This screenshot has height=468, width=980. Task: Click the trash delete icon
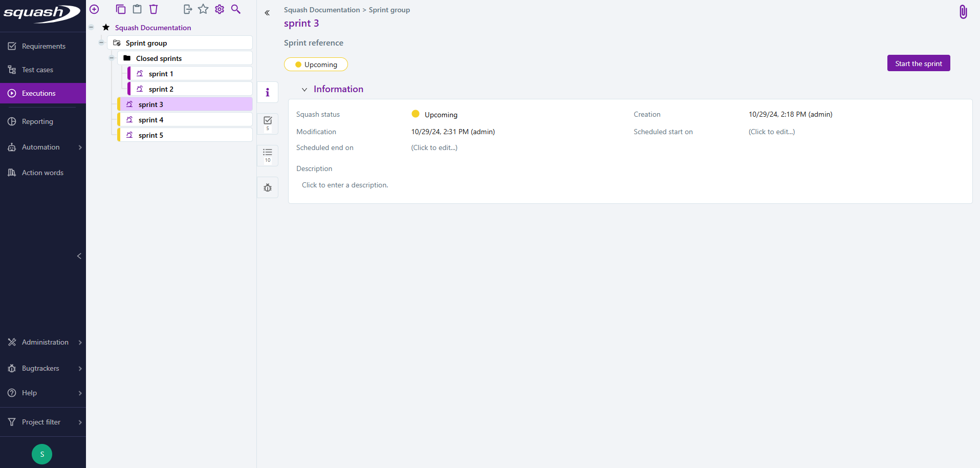[x=154, y=9]
